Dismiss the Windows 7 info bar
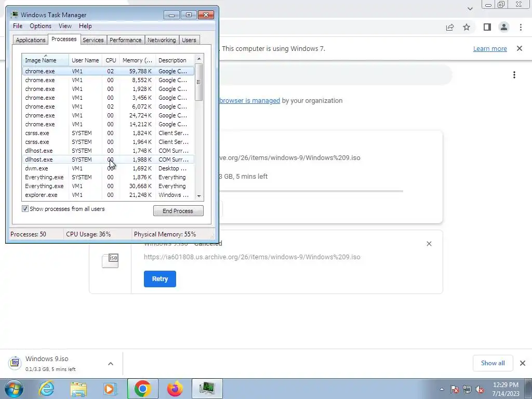 [520, 48]
